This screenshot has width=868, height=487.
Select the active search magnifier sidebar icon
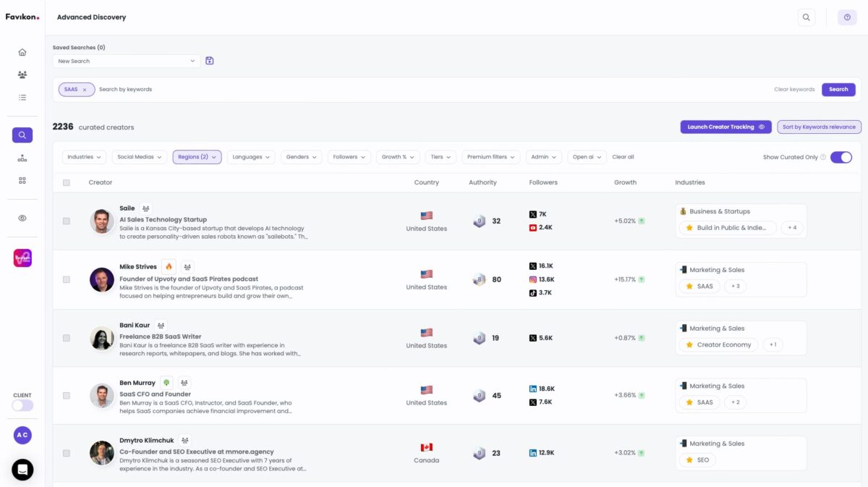(x=22, y=135)
